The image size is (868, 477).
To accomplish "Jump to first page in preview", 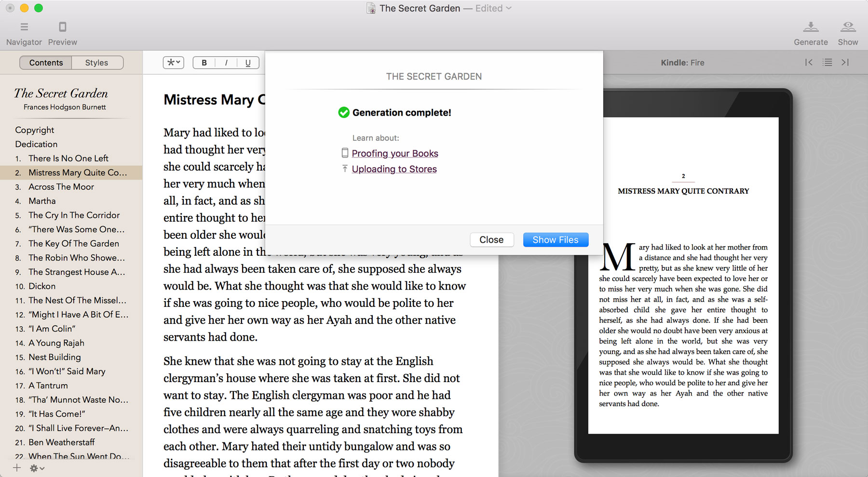I will tap(809, 62).
